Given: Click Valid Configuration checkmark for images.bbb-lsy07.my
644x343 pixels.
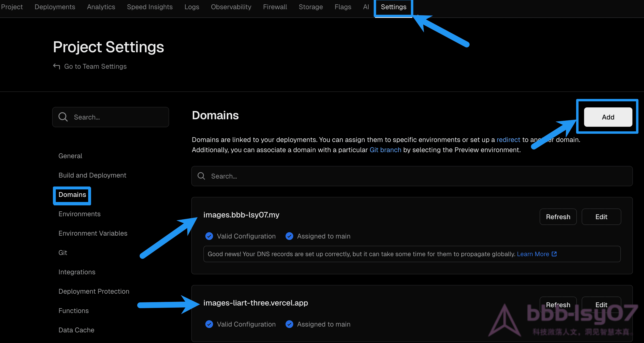Looking at the screenshot, I should coord(209,236).
